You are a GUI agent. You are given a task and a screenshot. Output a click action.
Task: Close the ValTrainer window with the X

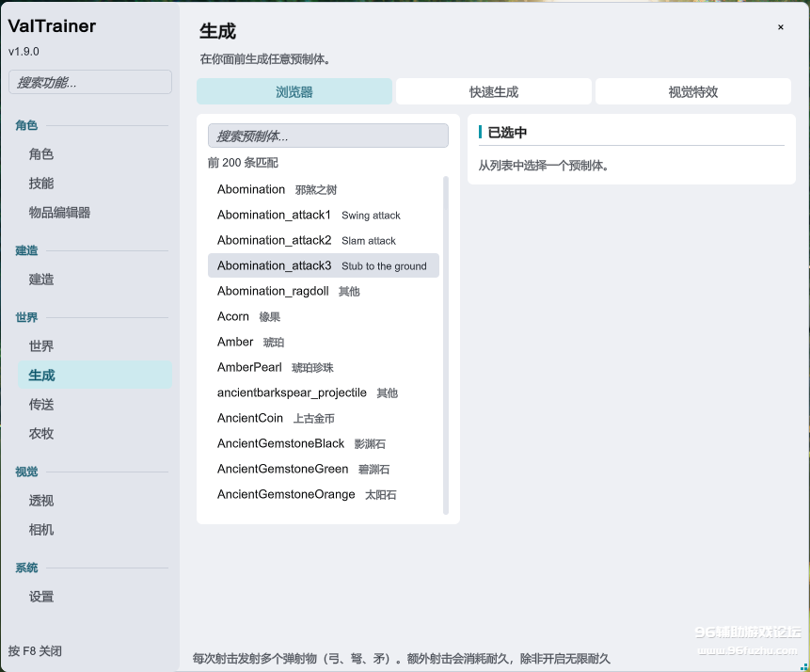pyautogui.click(x=781, y=27)
